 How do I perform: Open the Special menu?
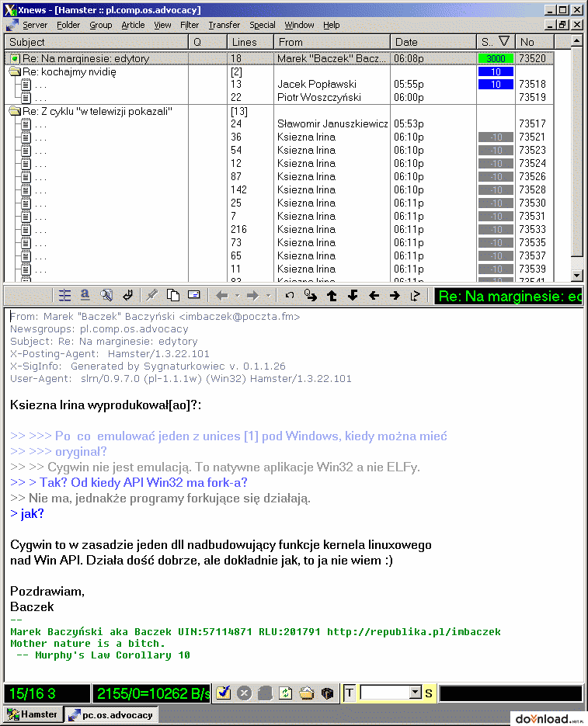coord(263,25)
